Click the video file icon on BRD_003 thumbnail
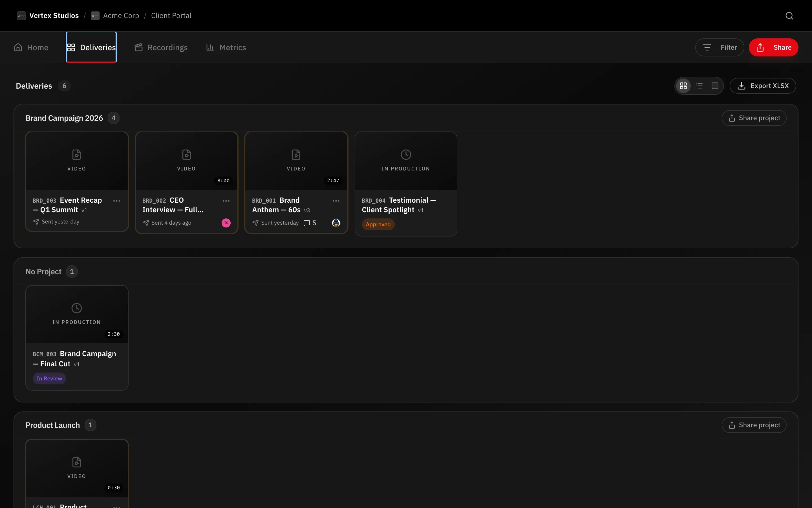The height and width of the screenshot is (508, 812). (77, 155)
